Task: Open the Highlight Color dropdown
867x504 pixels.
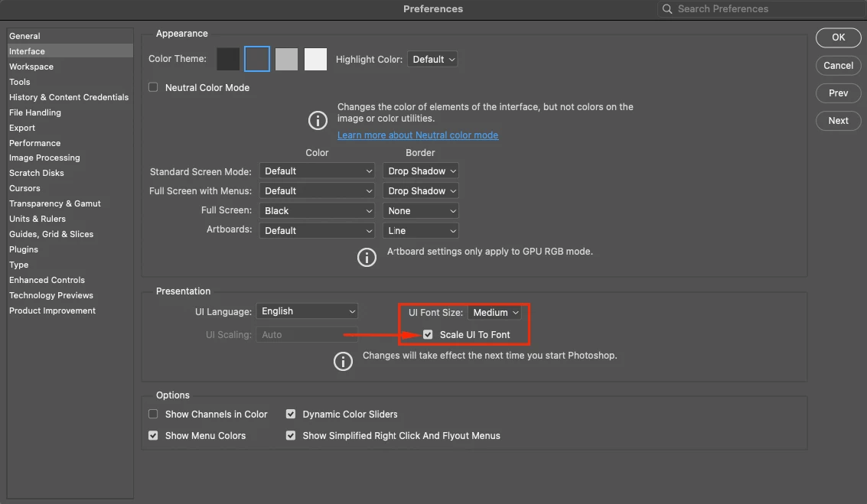Action: click(432, 59)
